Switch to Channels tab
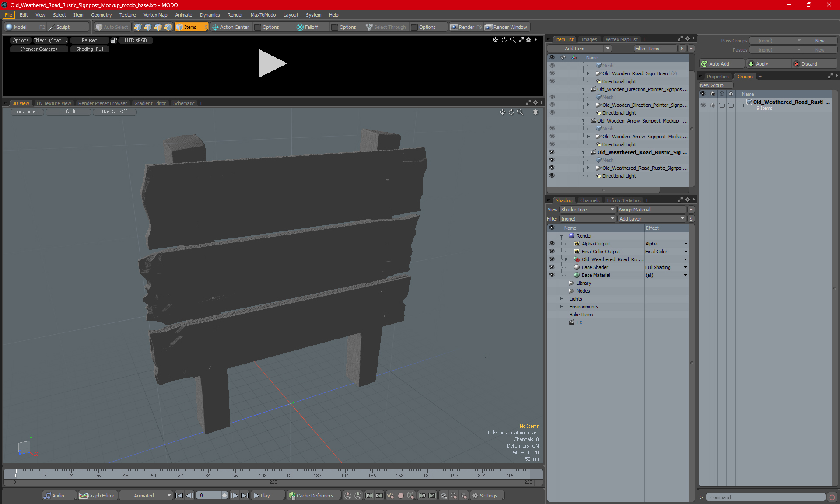 (590, 200)
